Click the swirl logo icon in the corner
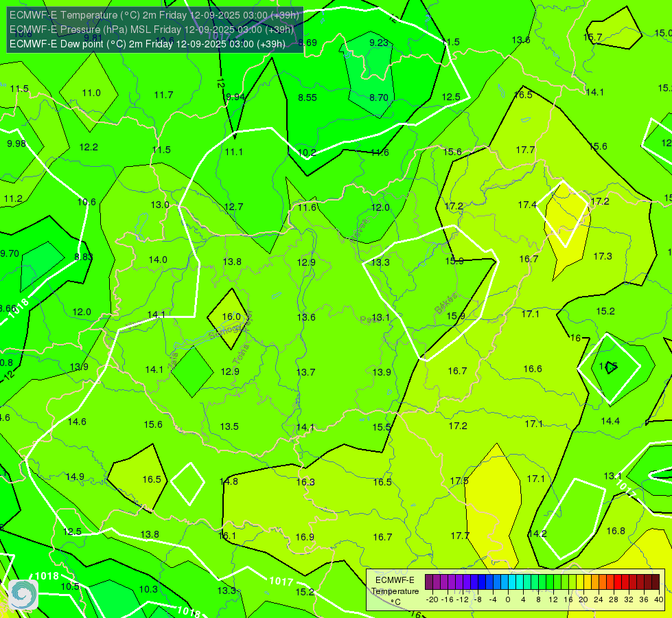 (23, 595)
